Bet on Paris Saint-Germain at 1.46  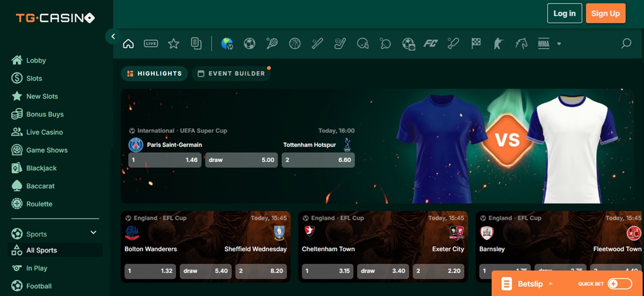(165, 160)
